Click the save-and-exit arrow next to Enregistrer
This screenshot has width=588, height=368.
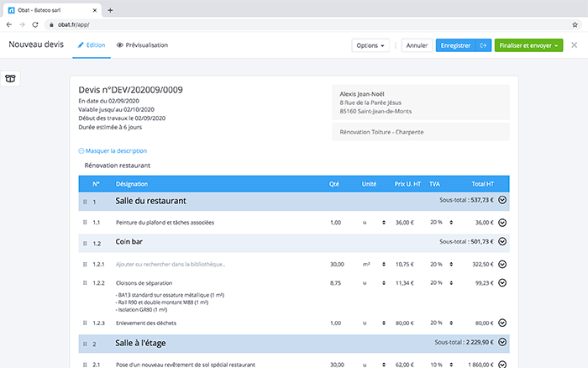click(483, 45)
